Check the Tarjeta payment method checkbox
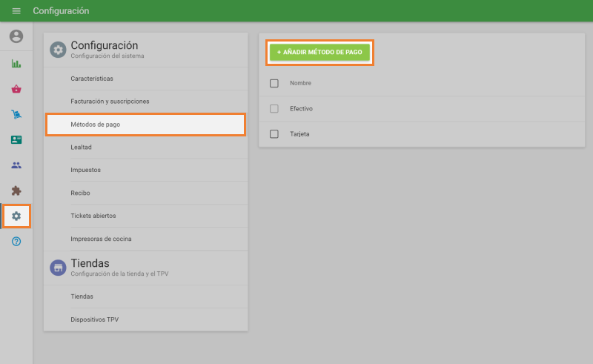 click(274, 134)
